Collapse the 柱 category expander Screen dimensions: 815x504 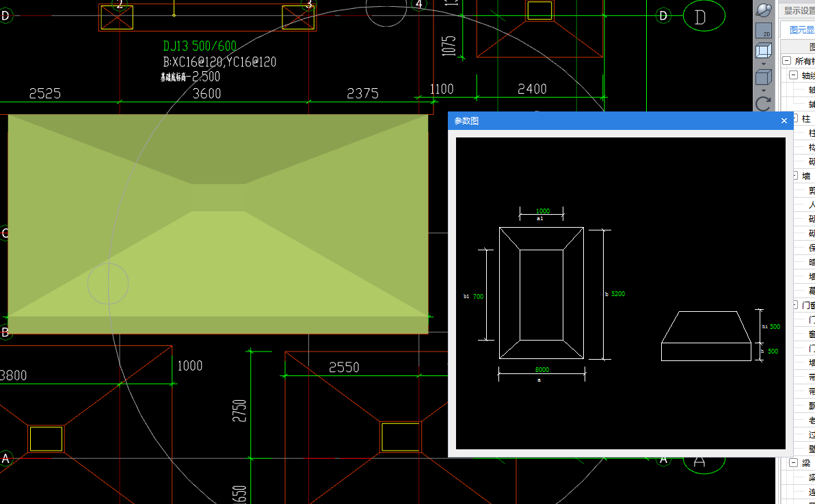[x=795, y=118]
